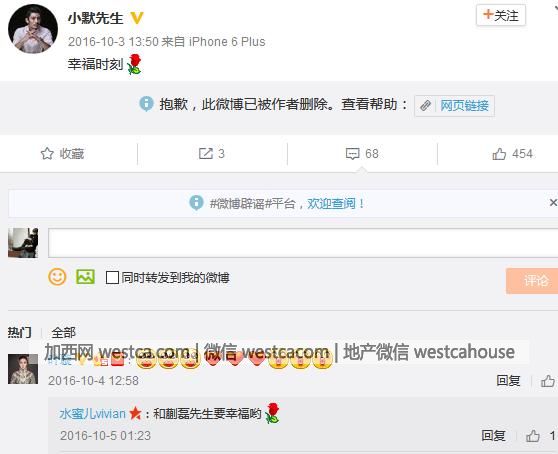Image resolution: width=558 pixels, height=454 pixels.
Task: Close the 微博辟谣 notice banner
Action: pyautogui.click(x=553, y=203)
